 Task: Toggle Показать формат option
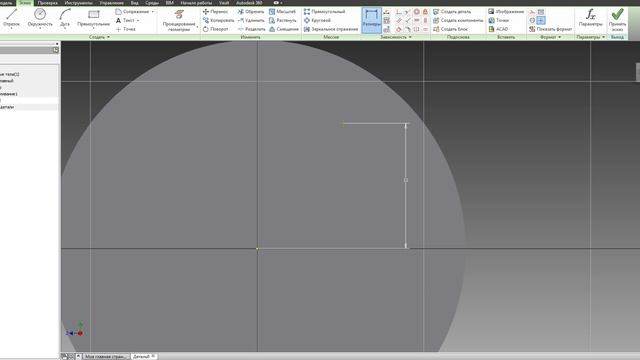point(550,29)
